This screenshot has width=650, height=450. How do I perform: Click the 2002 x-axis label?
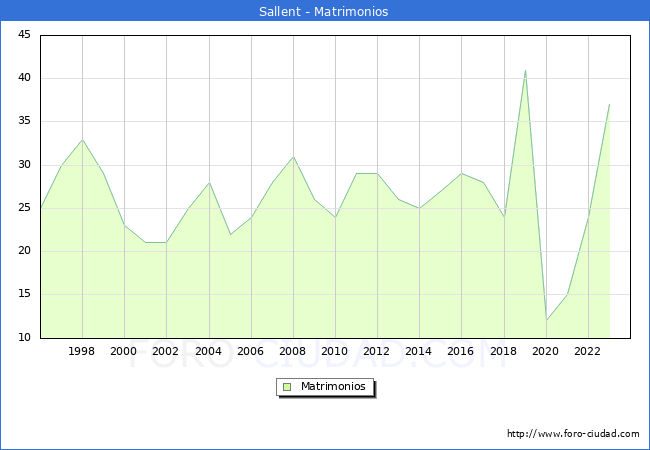(x=165, y=351)
